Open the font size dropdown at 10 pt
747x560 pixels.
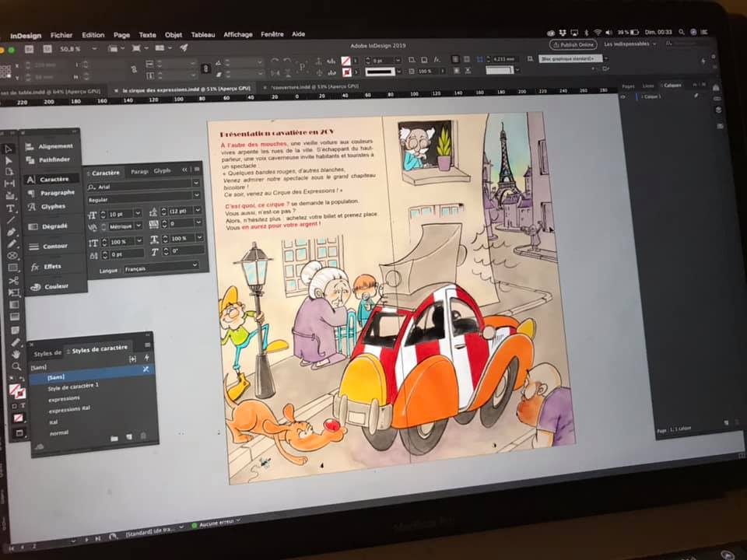point(138,213)
